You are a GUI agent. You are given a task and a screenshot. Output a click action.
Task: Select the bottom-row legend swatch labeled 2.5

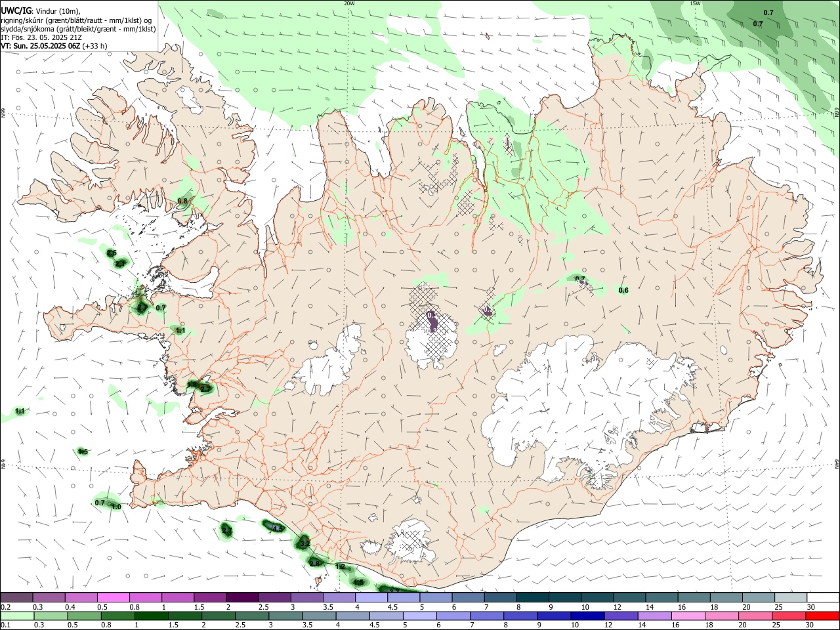point(252,616)
